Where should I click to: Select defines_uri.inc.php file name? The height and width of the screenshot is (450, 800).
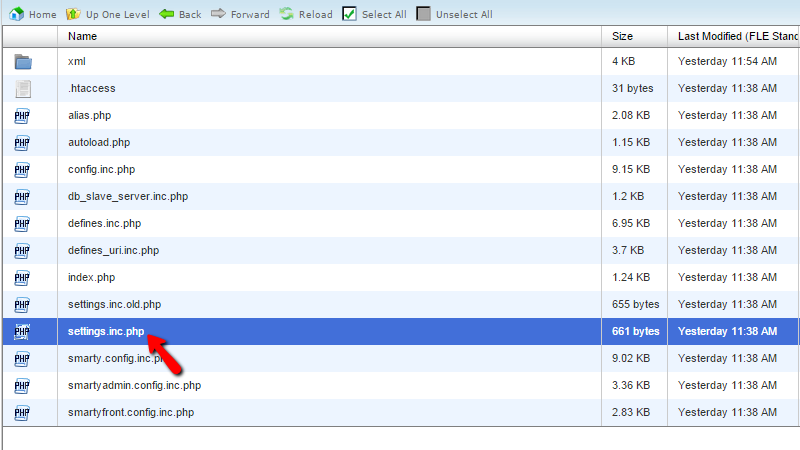[x=113, y=251]
